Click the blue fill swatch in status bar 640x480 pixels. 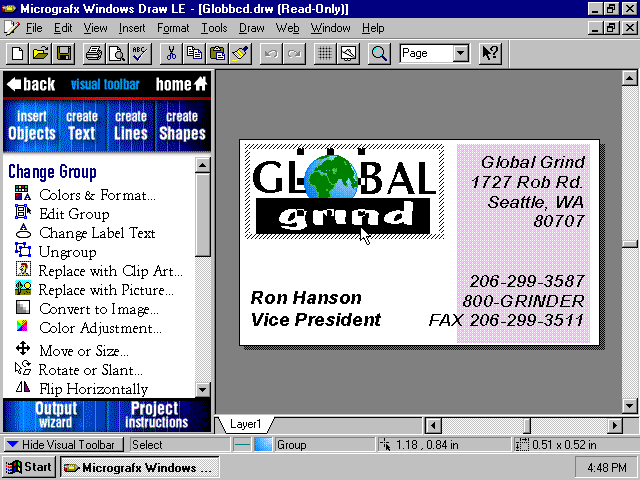coord(263,444)
